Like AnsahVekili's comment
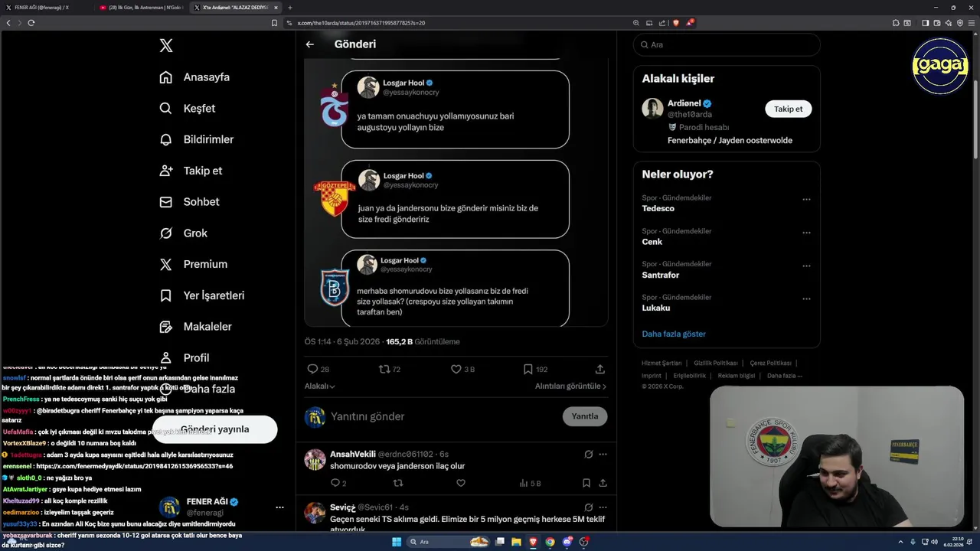Screen dimensions: 980x551 (460, 483)
